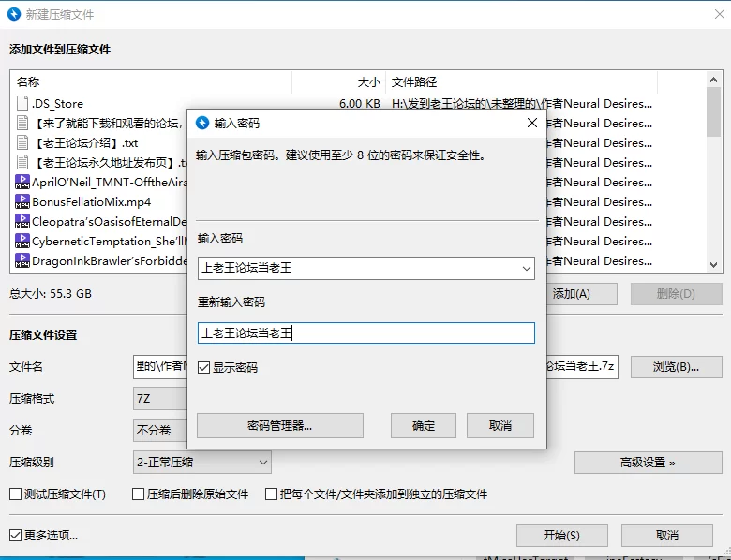Image resolution: width=731 pixels, height=560 pixels.
Task: Open the 分卷 dropdown showing 不分卷
Action: coord(160,431)
